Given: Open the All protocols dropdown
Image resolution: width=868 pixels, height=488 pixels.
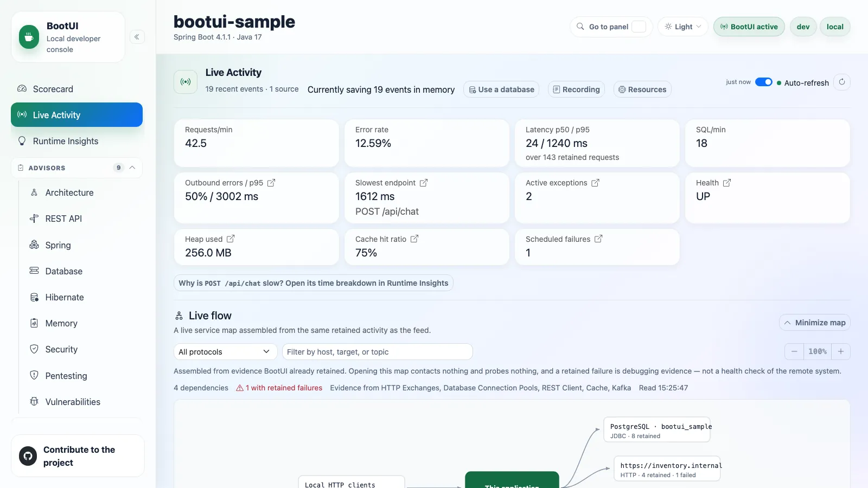Looking at the screenshot, I should pyautogui.click(x=225, y=352).
